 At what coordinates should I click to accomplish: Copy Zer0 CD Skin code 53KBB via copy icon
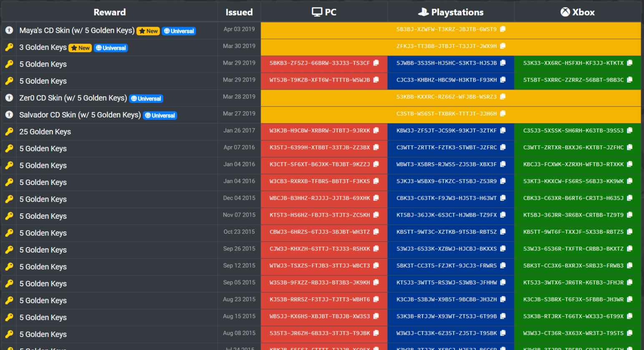(x=503, y=97)
